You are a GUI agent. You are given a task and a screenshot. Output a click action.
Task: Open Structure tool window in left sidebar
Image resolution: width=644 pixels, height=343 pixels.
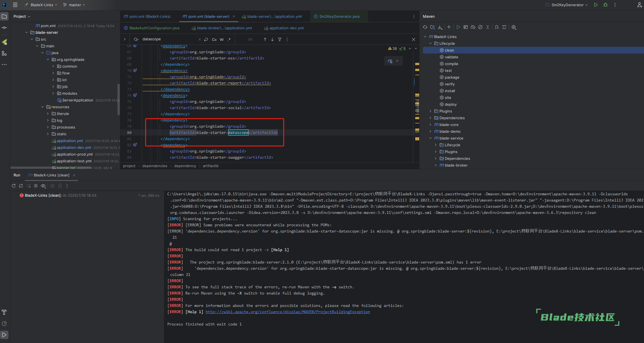pyautogui.click(x=4, y=53)
